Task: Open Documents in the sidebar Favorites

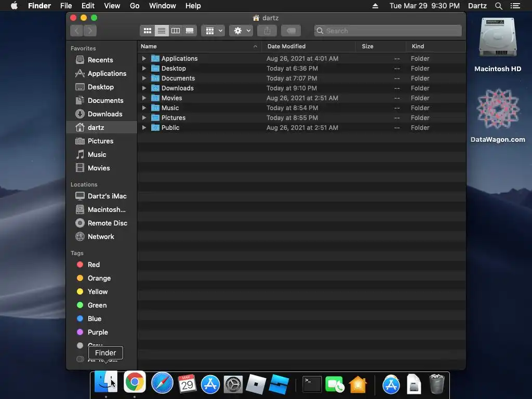Action: coord(101,100)
